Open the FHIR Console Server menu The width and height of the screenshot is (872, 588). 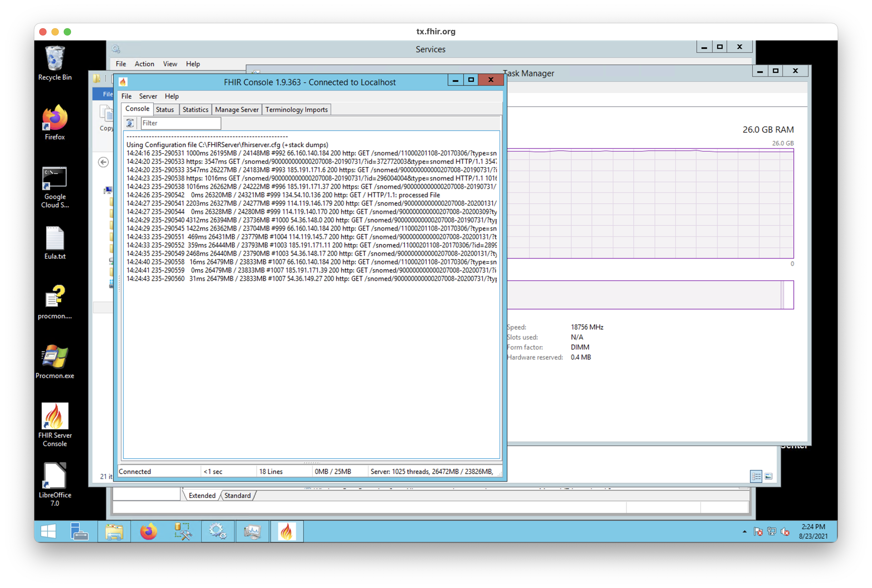coord(148,96)
